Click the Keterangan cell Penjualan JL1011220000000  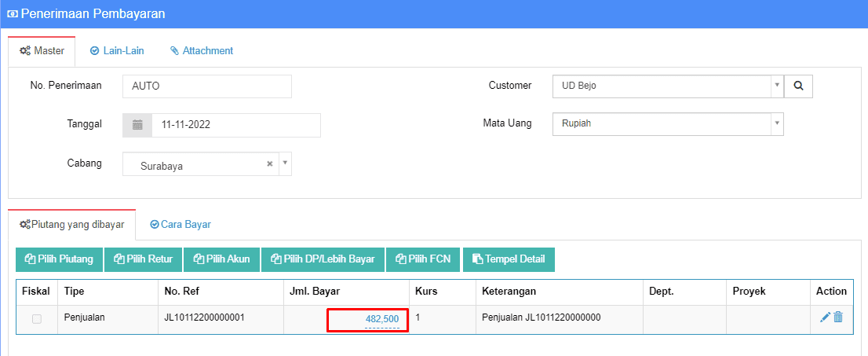[559, 319]
